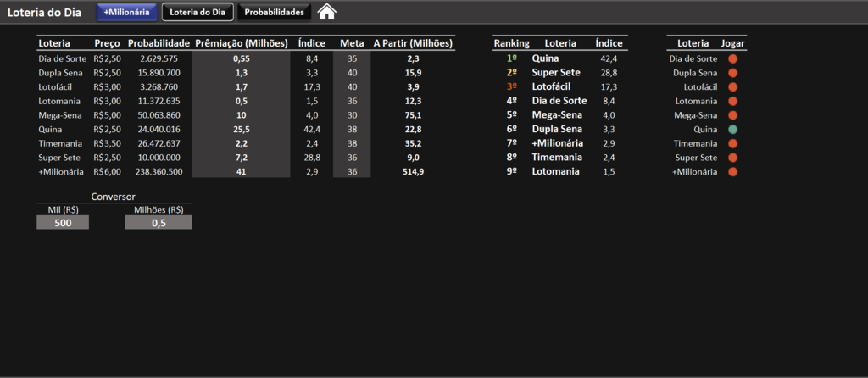
Task: Click the Conversor heading
Action: 113,197
